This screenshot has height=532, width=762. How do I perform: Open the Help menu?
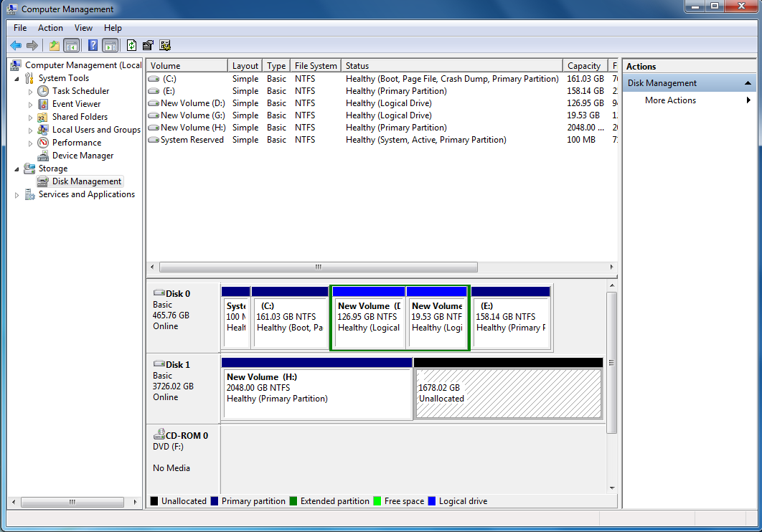coord(113,28)
